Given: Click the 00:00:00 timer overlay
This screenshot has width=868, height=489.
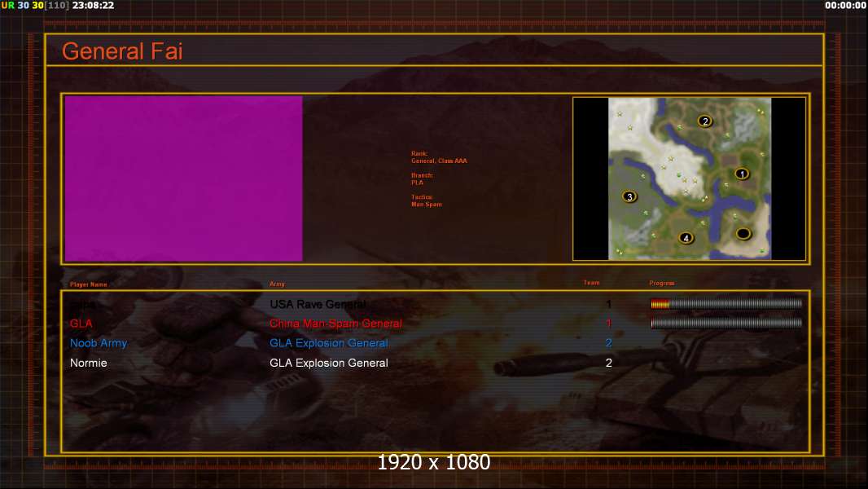Looking at the screenshot, I should (x=846, y=6).
